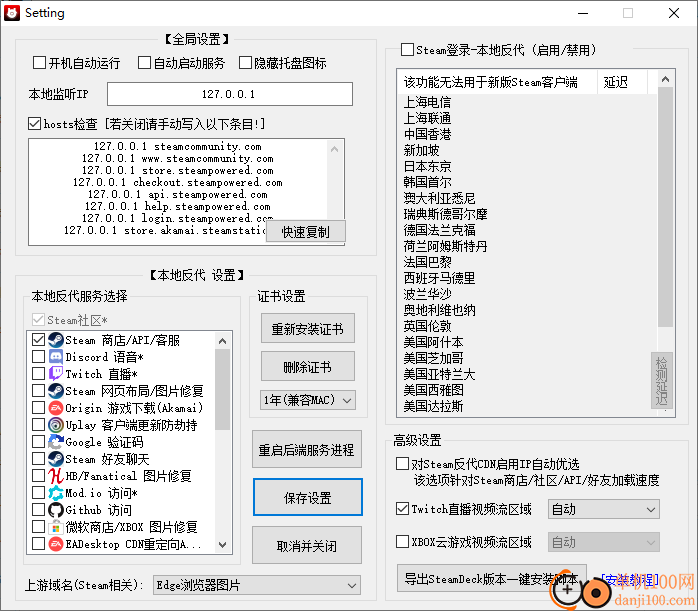Click 检测延迟 vertical button
Screen dimensions: 698x611
point(661,380)
